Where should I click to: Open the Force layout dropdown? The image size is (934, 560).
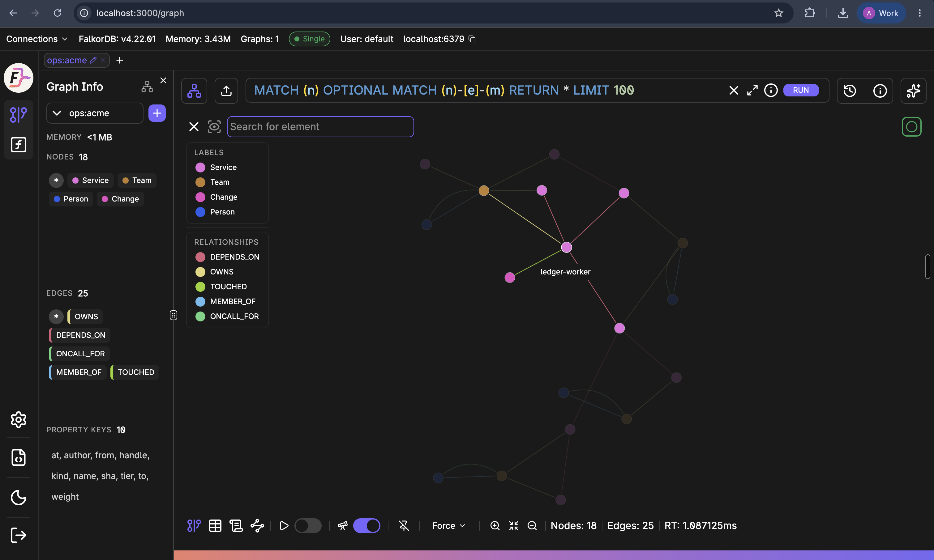(x=448, y=526)
